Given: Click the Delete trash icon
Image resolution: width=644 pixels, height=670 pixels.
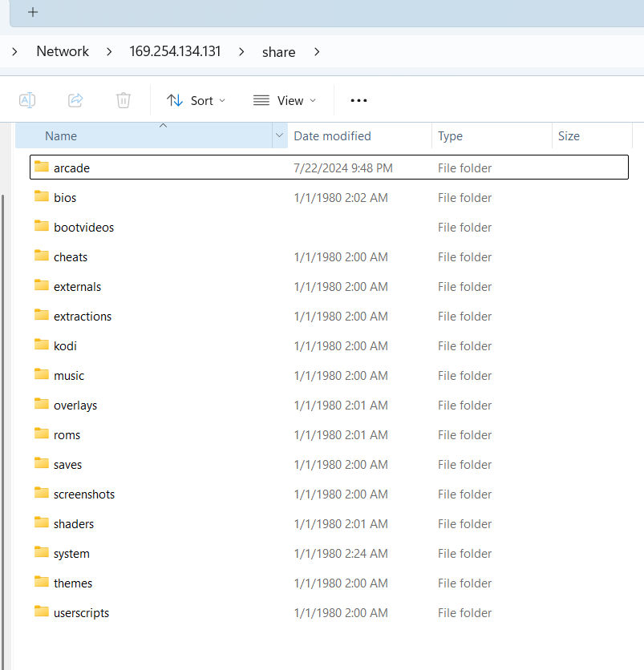Looking at the screenshot, I should (x=123, y=100).
